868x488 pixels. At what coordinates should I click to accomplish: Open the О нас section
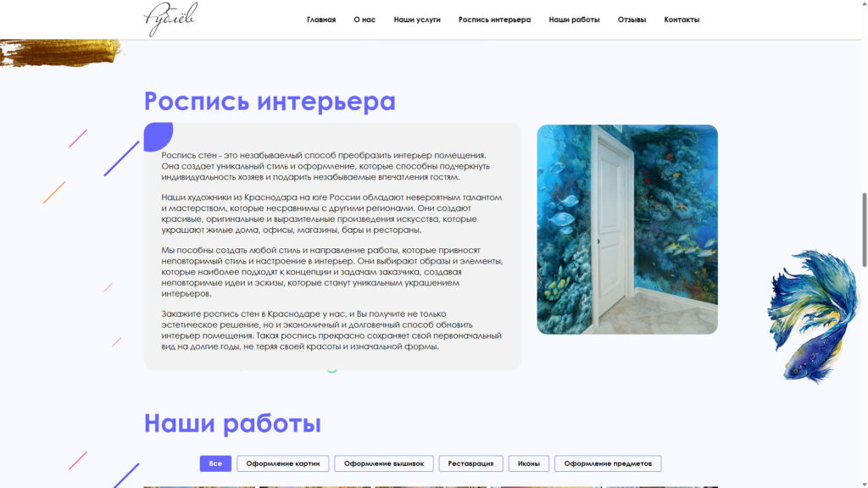(x=364, y=19)
